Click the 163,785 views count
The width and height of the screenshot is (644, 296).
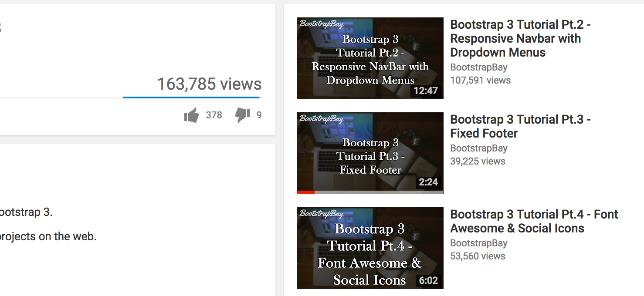209,84
